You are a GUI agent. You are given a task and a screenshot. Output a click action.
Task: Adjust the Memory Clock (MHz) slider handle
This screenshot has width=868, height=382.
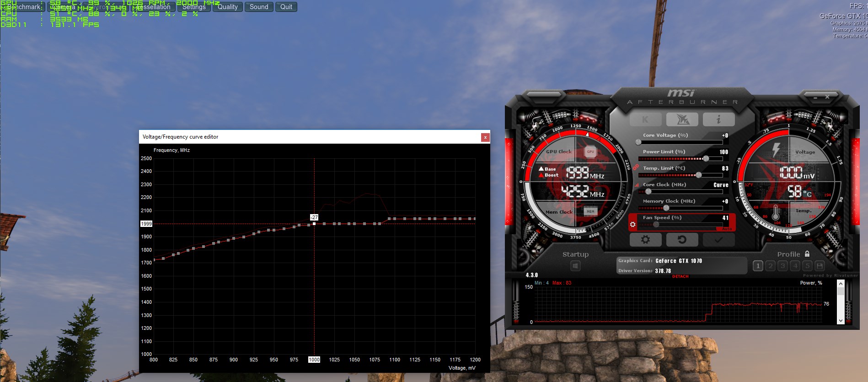(x=666, y=208)
